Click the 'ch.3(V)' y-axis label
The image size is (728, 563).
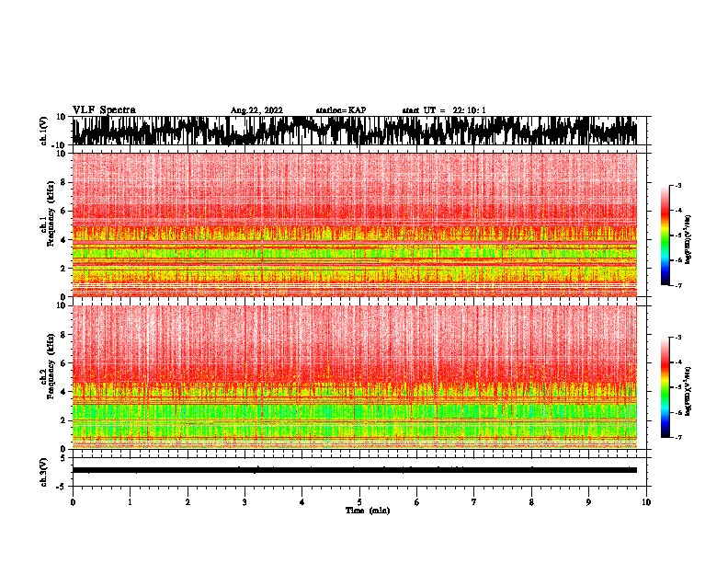pos(44,472)
